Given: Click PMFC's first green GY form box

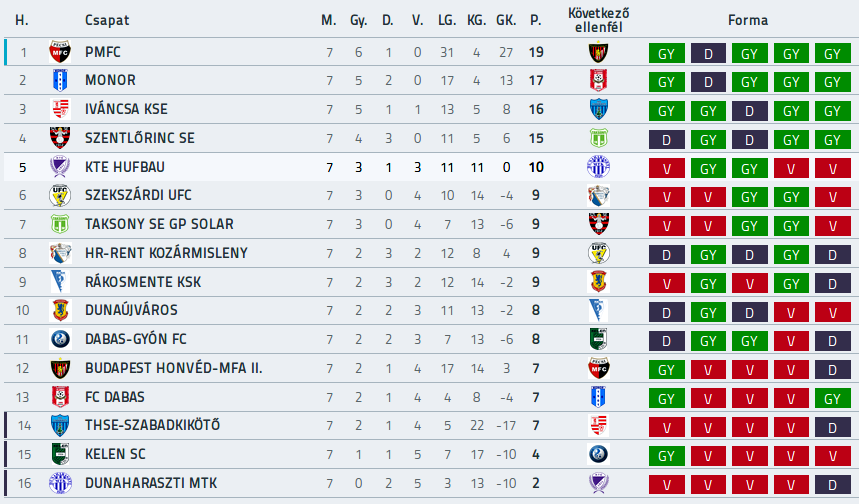Looking at the screenshot, I should click(667, 54).
